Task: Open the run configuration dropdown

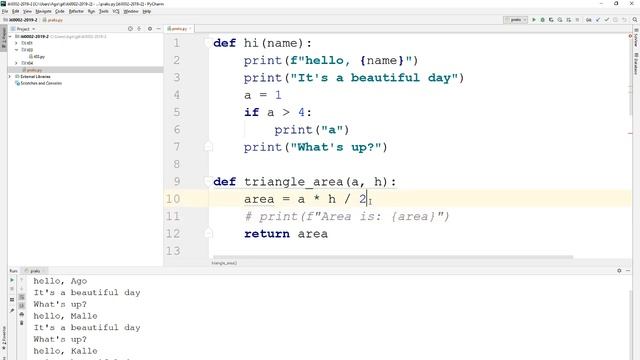Action: tap(516, 20)
